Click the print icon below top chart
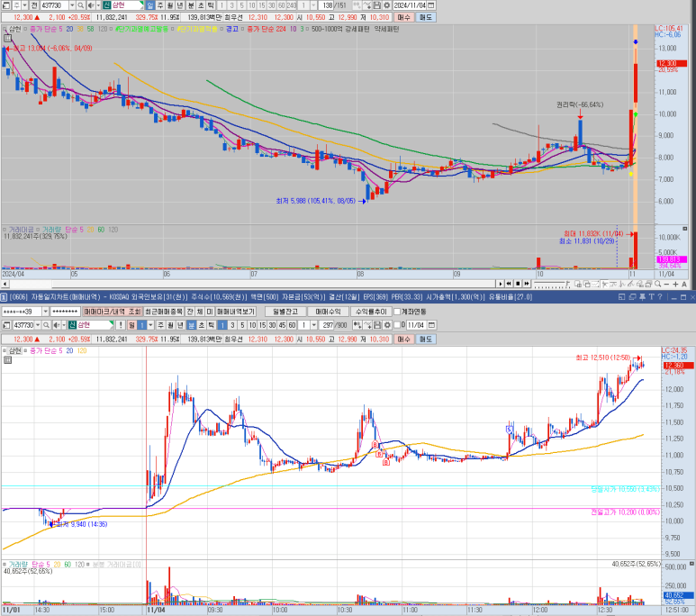This screenshot has width=696, height=616. [648, 284]
